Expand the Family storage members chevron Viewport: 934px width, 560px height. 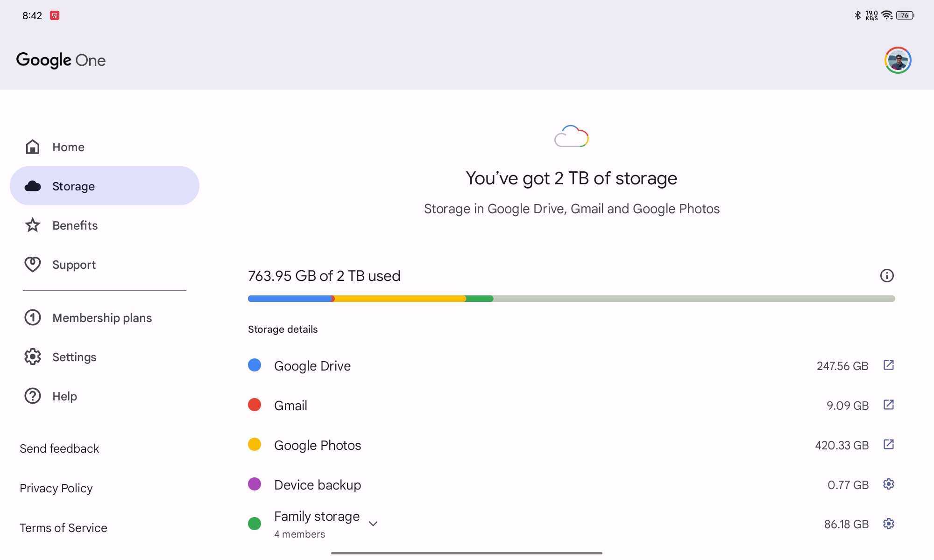373,524
